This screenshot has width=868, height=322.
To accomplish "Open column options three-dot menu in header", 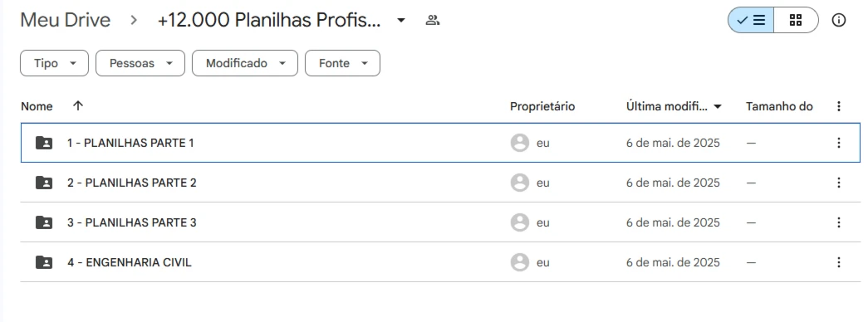I will coord(839,106).
